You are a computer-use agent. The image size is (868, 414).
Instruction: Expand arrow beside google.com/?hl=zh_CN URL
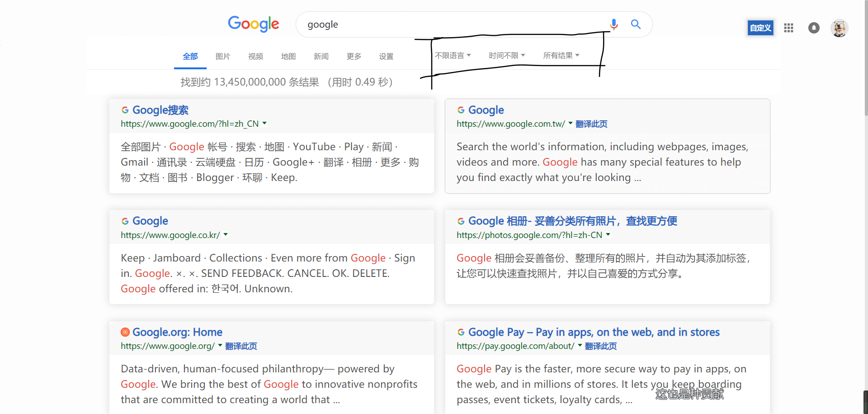(264, 123)
